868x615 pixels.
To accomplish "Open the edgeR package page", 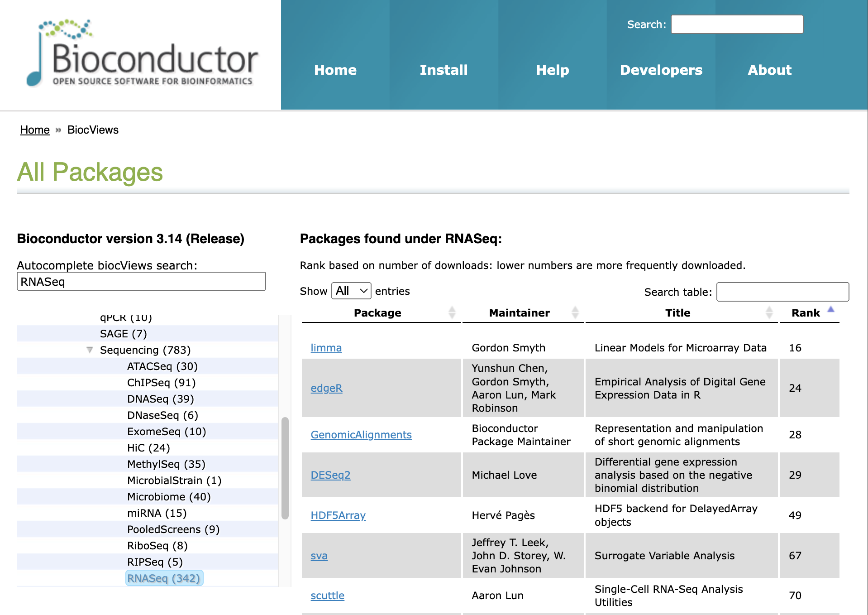I will 326,388.
